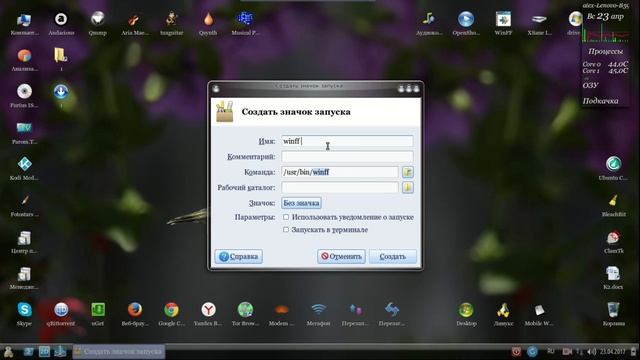Open the computer desktop icon top-left
The image size is (640, 360).
[24, 23]
